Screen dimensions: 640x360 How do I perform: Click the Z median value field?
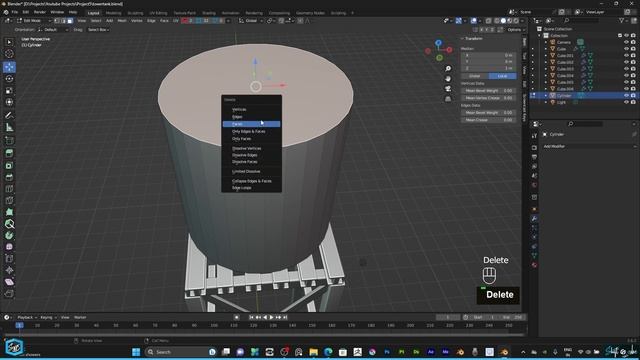[x=489, y=68]
